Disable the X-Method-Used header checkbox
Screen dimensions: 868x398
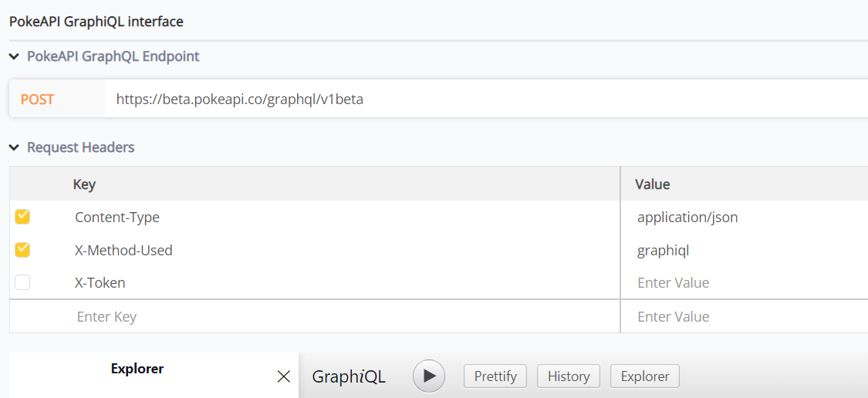(22, 250)
